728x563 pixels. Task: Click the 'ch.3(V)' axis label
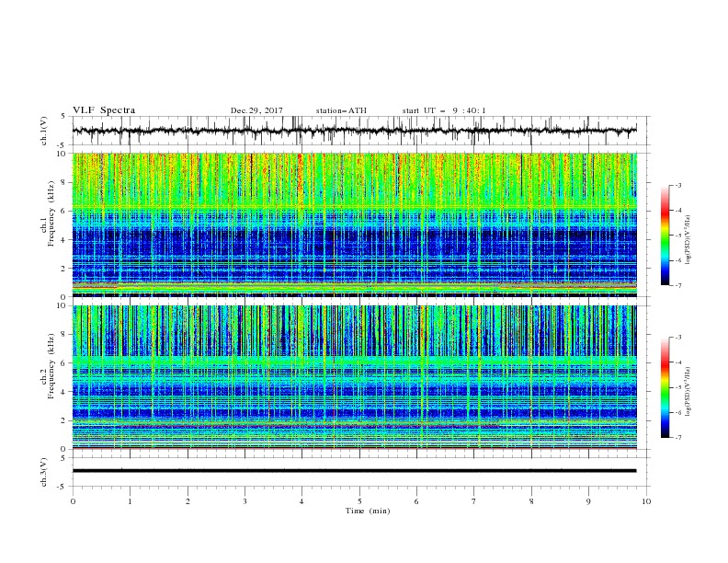click(44, 472)
